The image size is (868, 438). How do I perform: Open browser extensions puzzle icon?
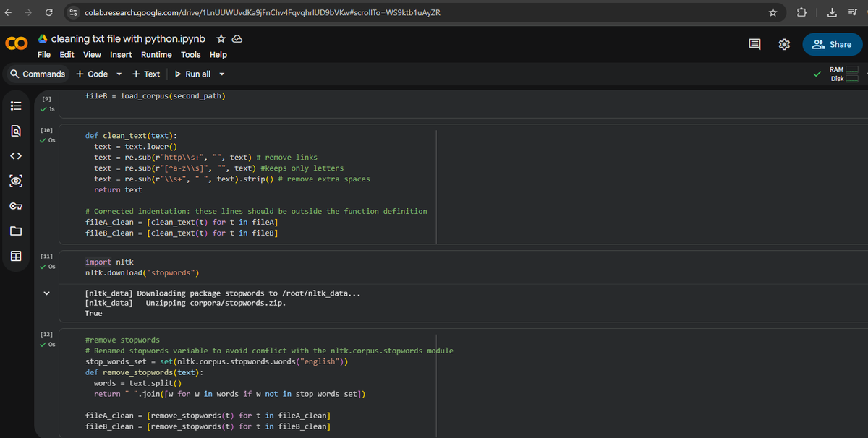801,12
